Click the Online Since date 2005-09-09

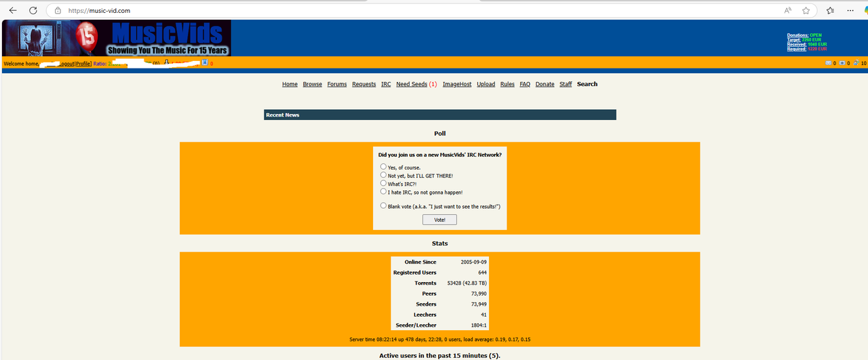point(474,262)
